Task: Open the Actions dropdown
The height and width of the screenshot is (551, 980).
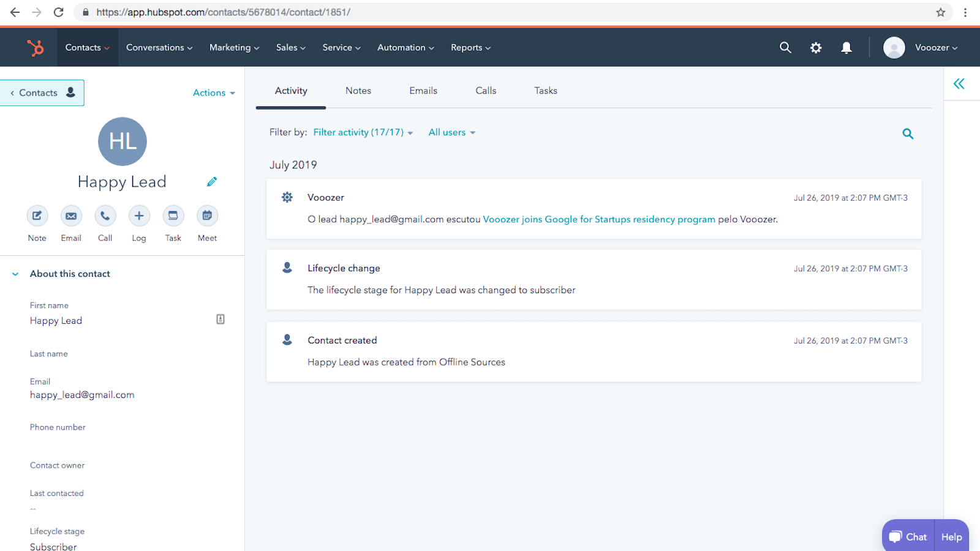Action: point(213,92)
